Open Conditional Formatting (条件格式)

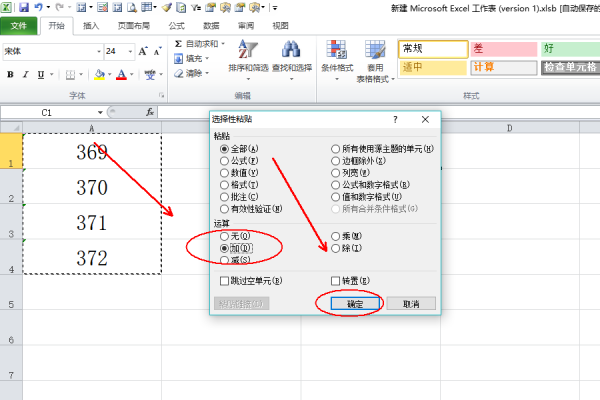coord(337,61)
